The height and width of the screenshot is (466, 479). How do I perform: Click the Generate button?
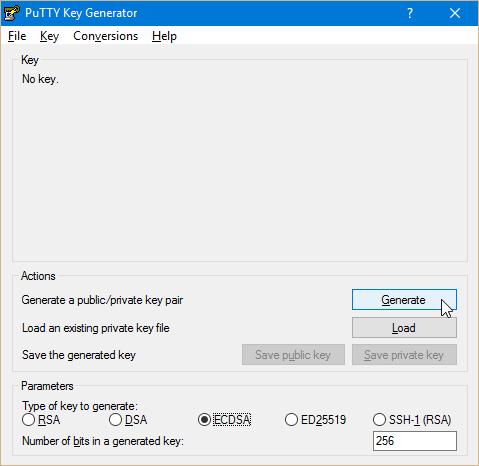(404, 300)
